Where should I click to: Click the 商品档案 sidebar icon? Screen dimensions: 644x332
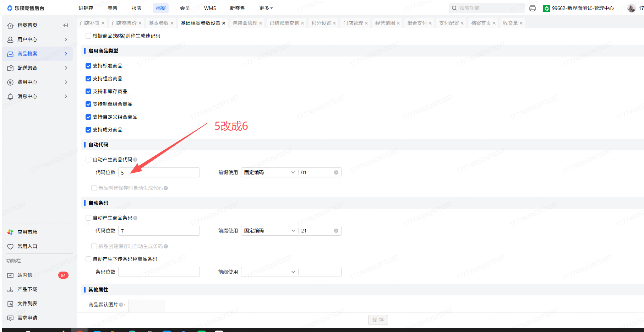tap(10, 54)
